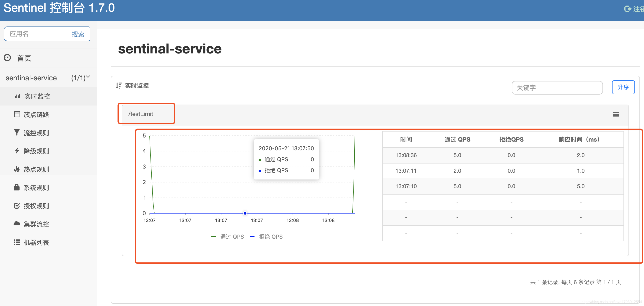Click the bar chart icon for 实时监控
The width and height of the screenshot is (644, 306).
pos(17,96)
